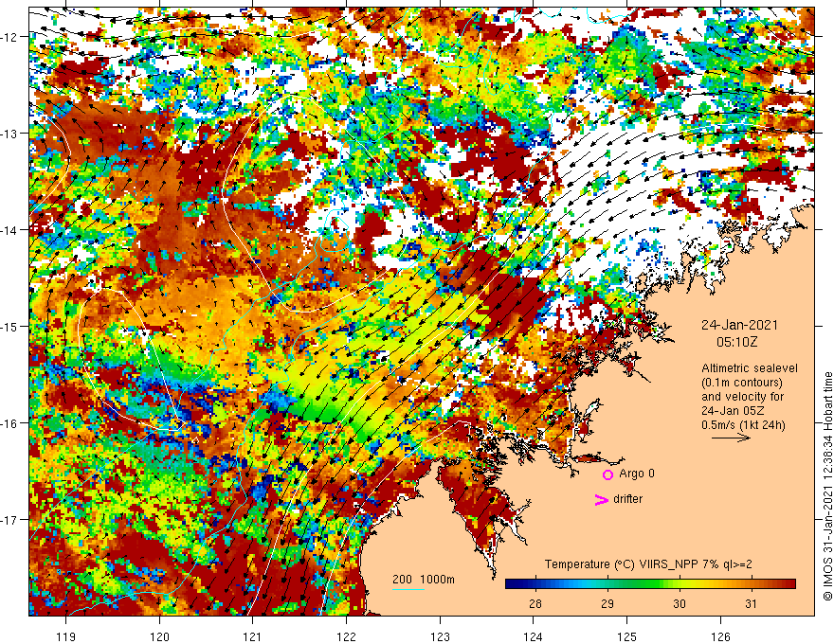Click the longitude axis label 120
Viewport: 834px width, 644px height.
pos(159,636)
